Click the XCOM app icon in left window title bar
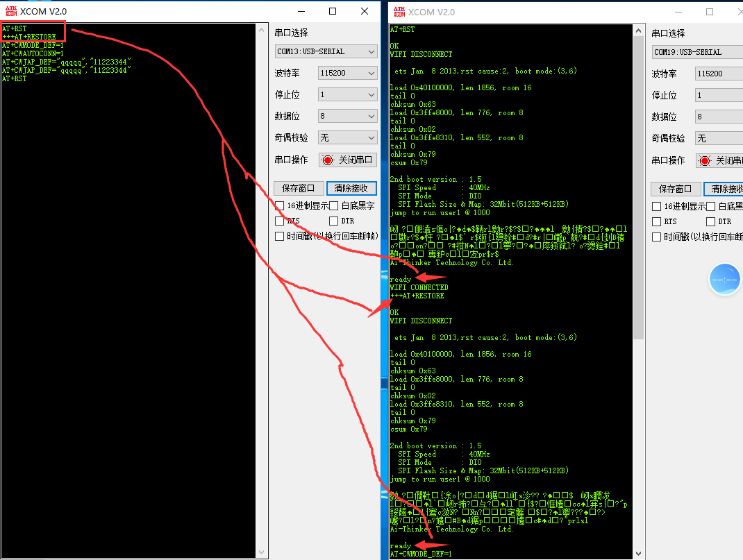Viewport: 743px width, 560px height. (x=11, y=11)
